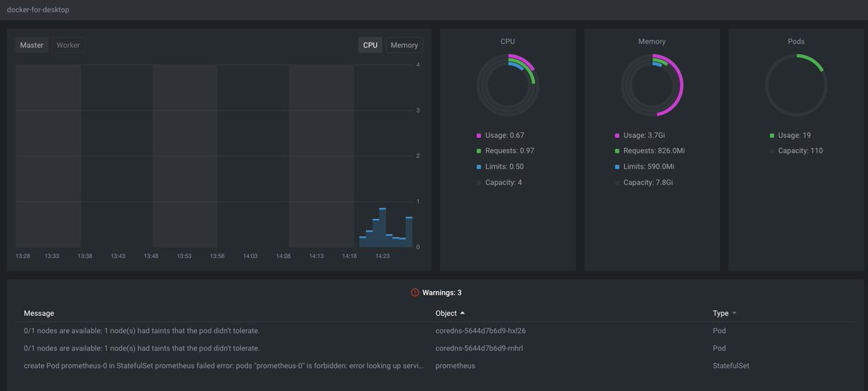Click the CPU donut chart
The image size is (868, 391).
click(x=508, y=85)
